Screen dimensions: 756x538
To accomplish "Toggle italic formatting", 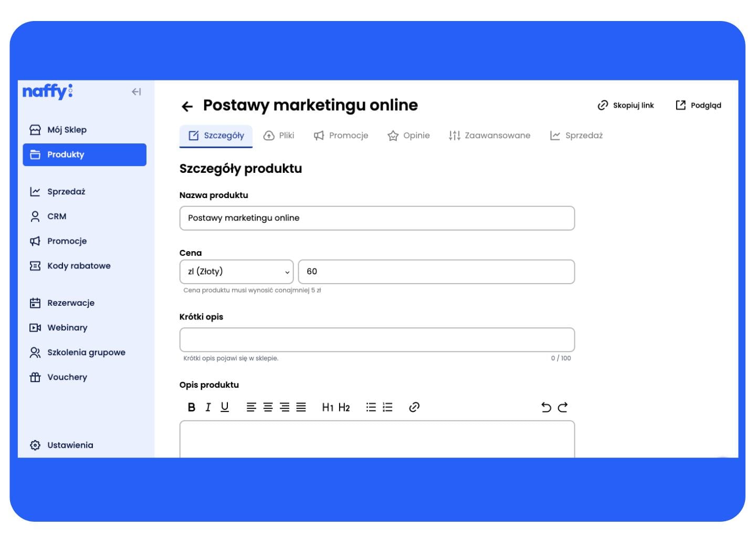I will click(x=208, y=407).
